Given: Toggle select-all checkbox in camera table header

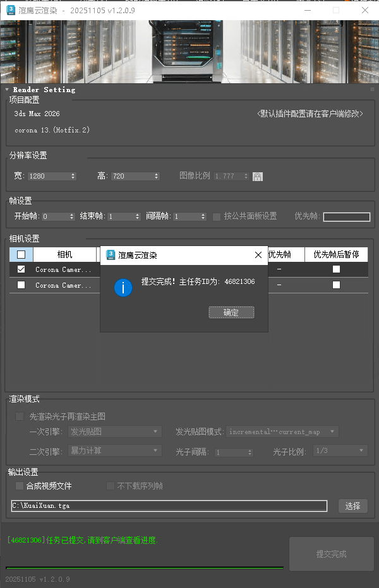Looking at the screenshot, I should pyautogui.click(x=21, y=255).
